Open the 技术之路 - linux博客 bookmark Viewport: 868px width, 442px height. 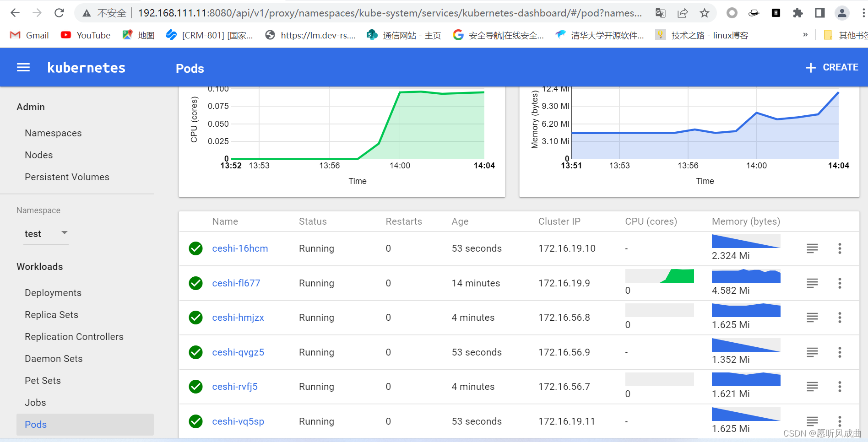(x=702, y=35)
